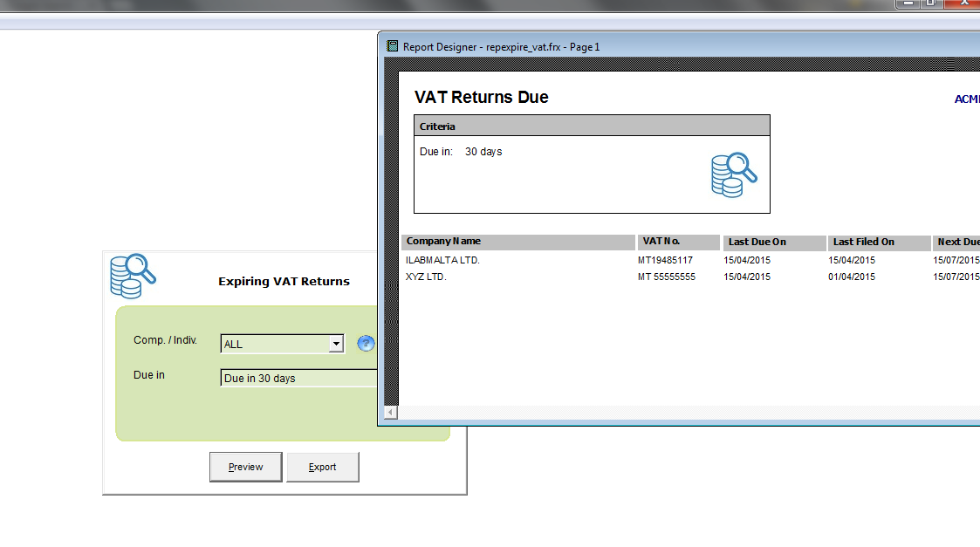Click the VAT No. column header

pyautogui.click(x=663, y=242)
